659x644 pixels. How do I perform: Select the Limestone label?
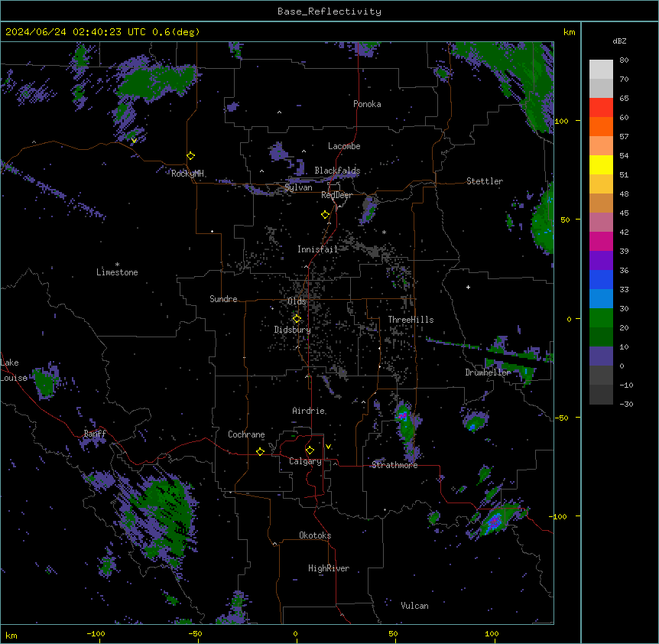(117, 272)
